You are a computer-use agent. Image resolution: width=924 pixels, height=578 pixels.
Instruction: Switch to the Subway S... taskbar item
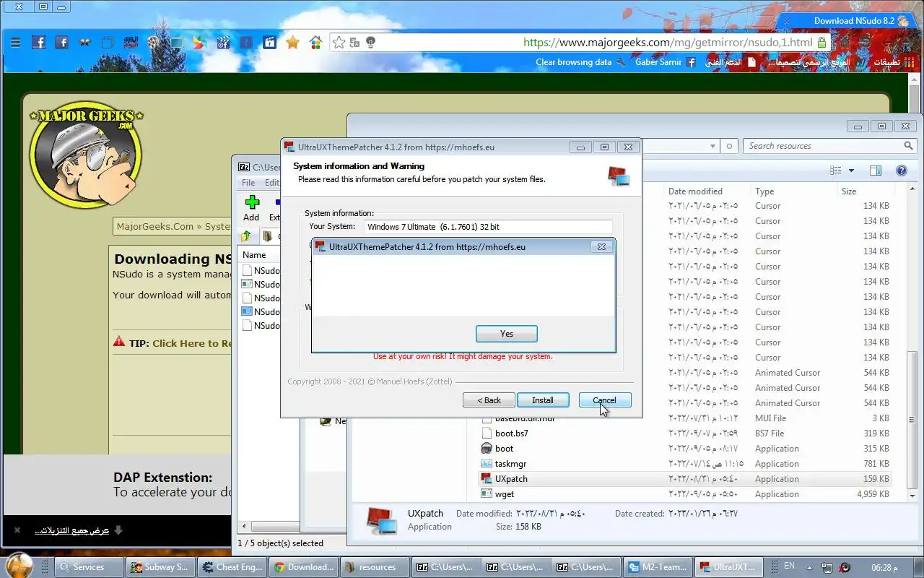pos(159,567)
